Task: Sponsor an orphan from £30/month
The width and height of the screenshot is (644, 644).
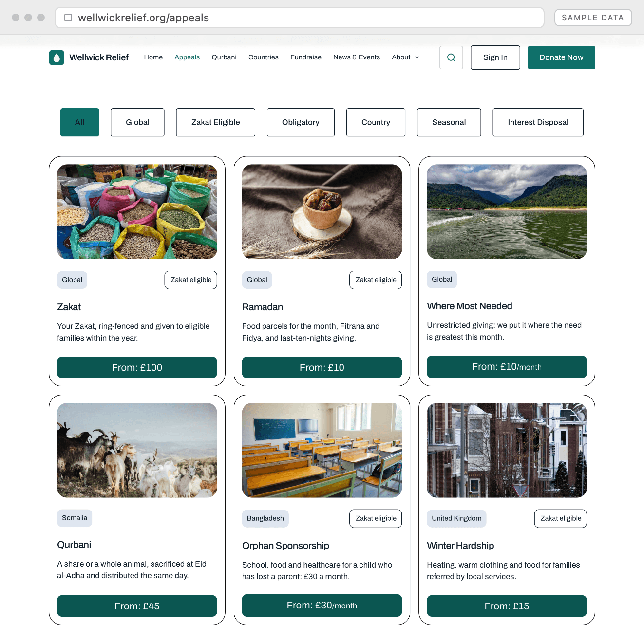Action: coord(322,606)
